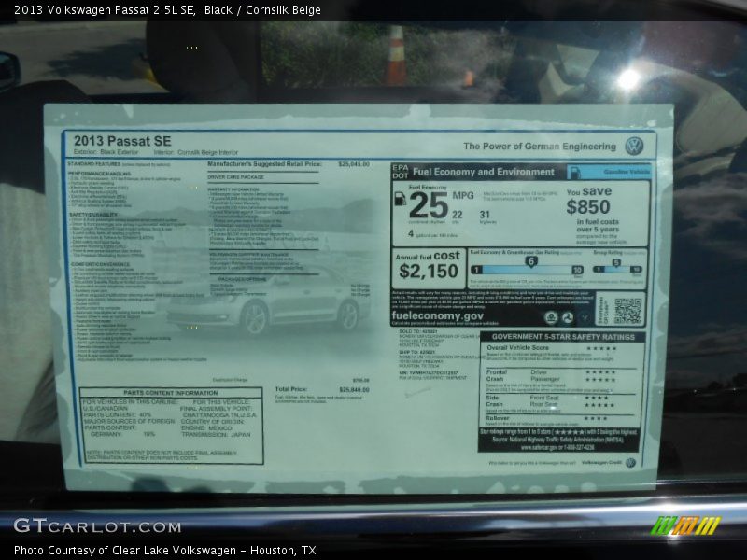
Task: Click the striped logo in bottom-right corner
Action: [684, 525]
